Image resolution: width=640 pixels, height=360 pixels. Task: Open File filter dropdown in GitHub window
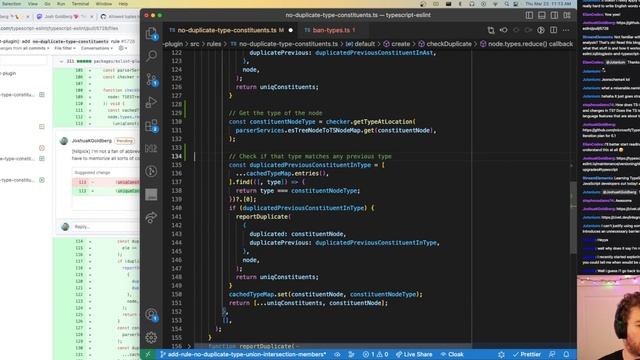tap(65, 48)
